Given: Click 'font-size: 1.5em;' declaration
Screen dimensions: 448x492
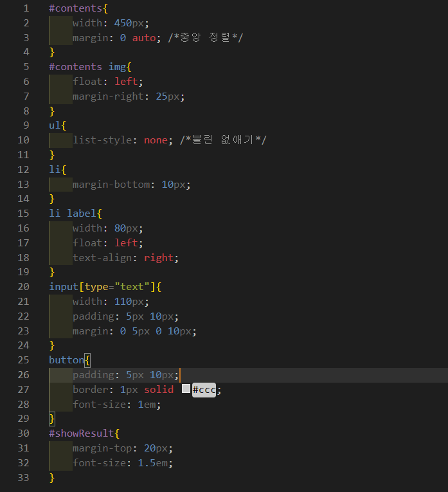Looking at the screenshot, I should coord(123,463).
